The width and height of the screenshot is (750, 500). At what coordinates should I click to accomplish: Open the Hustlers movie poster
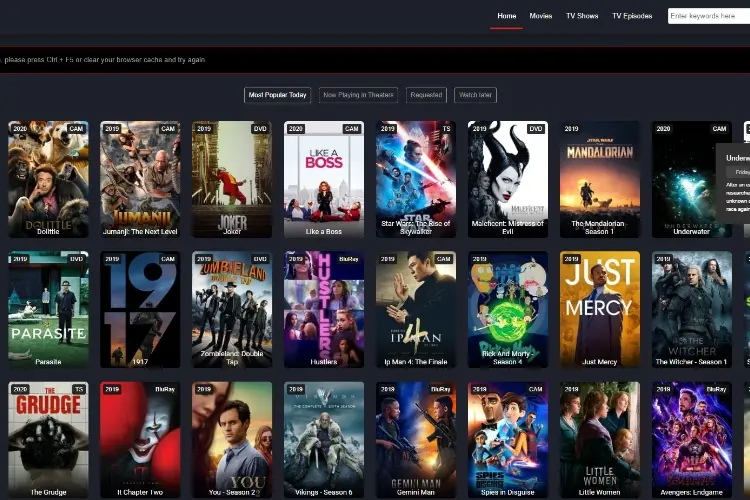pyautogui.click(x=324, y=310)
